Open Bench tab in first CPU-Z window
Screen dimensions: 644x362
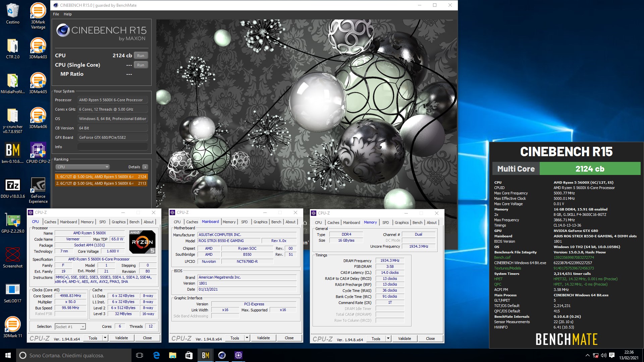click(134, 222)
